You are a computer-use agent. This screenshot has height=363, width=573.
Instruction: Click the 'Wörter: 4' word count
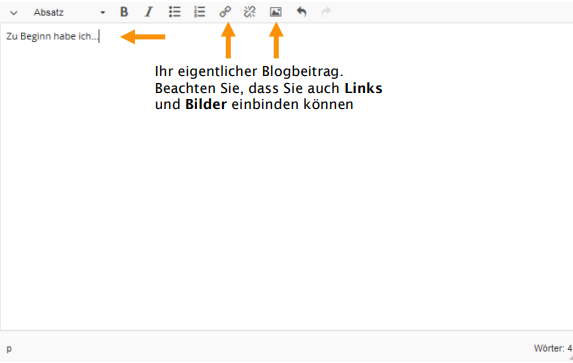coord(553,348)
